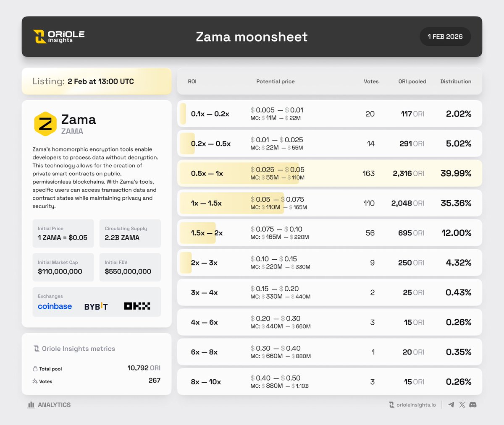Click the yellow hexagon Zama logo
The image size is (504, 425).
click(x=45, y=124)
